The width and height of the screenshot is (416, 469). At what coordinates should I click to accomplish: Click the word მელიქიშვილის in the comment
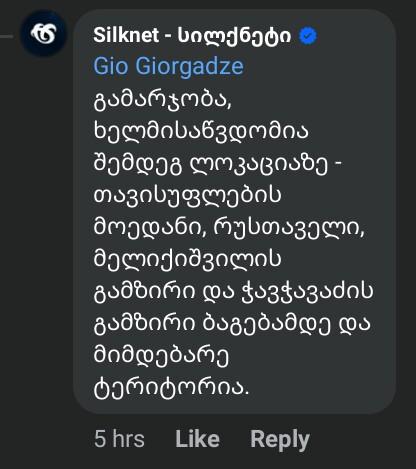pos(187,259)
